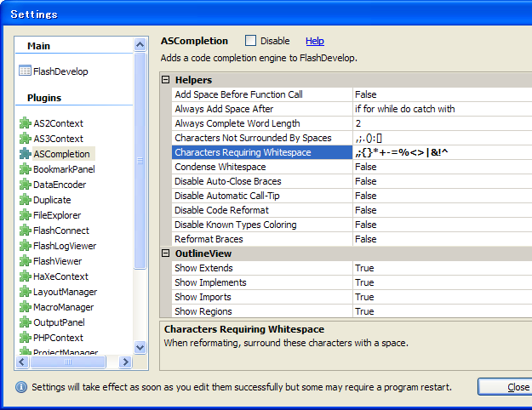532x410 pixels.
Task: Select the LayoutManager plugin entry
Action: click(x=66, y=292)
